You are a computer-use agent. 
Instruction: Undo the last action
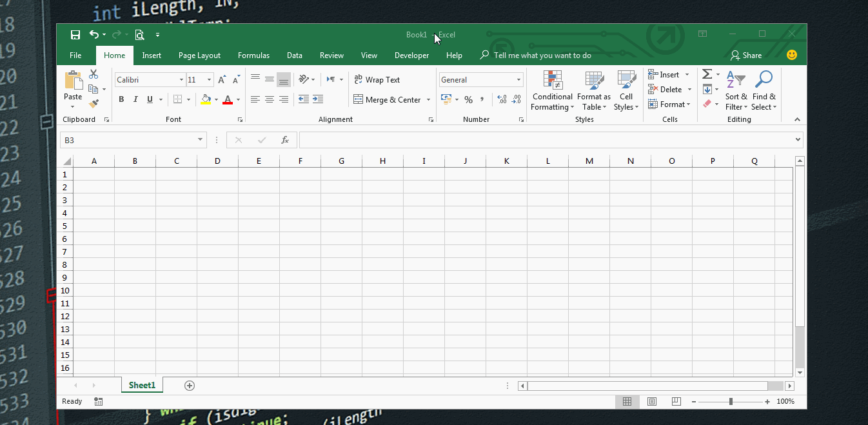(94, 35)
